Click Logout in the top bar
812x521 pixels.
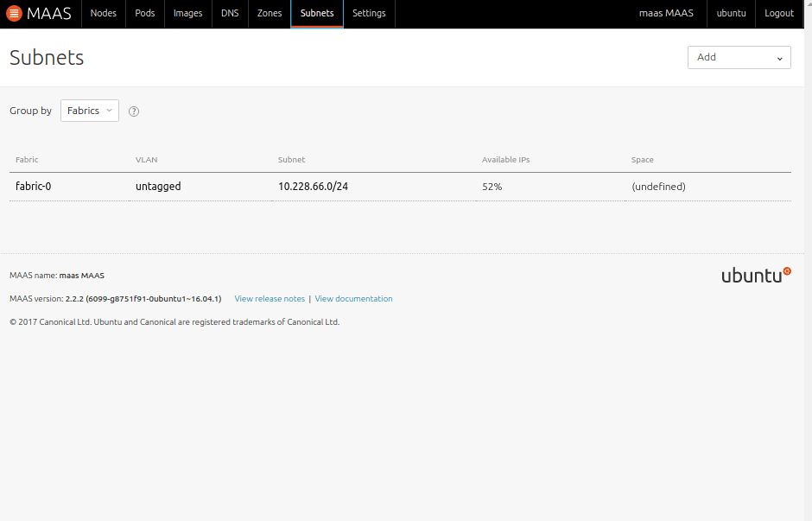pos(779,14)
